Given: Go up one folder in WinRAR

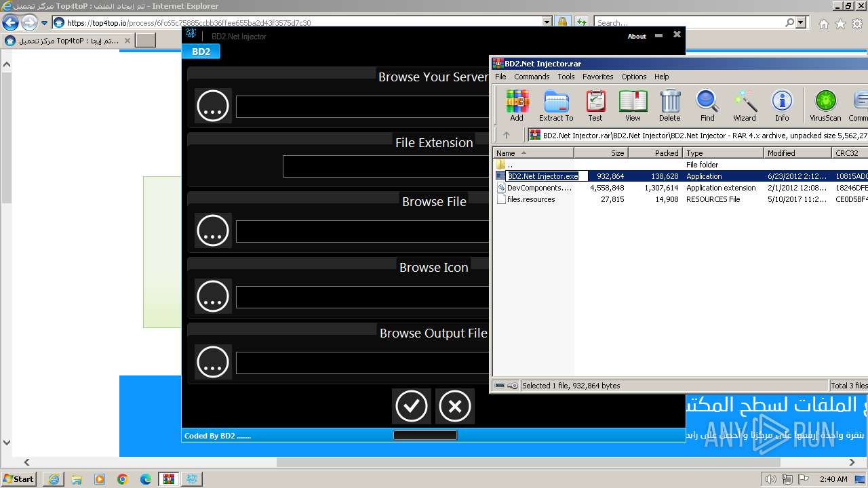Looking at the screenshot, I should pyautogui.click(x=507, y=135).
